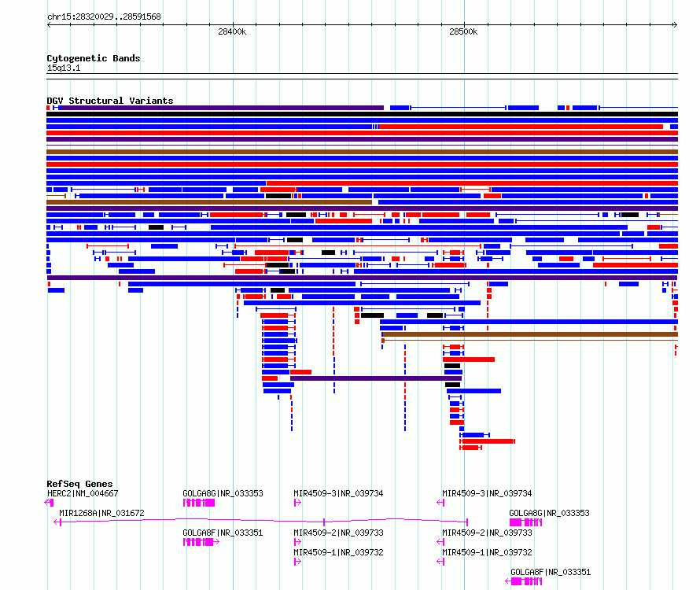This screenshot has width=700, height=590.
Task: Click forward-strand MIR4509-2|NR_039733 label
Action: (x=338, y=533)
